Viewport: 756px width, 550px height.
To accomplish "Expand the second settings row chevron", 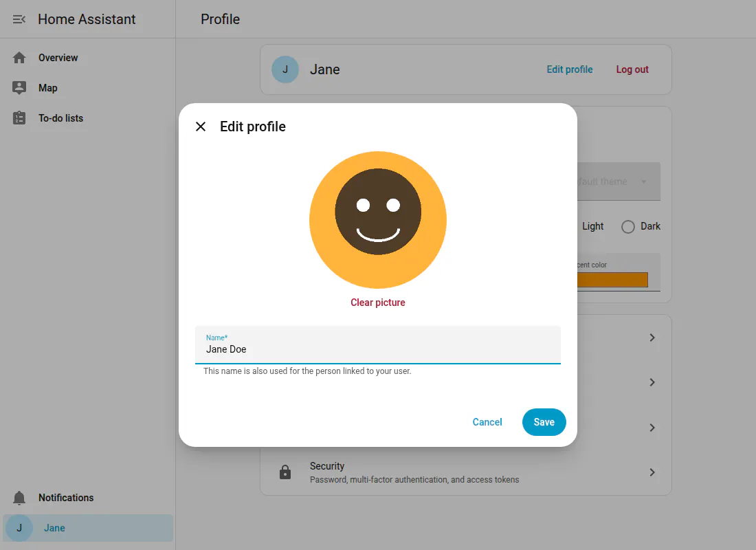I will pos(652,382).
